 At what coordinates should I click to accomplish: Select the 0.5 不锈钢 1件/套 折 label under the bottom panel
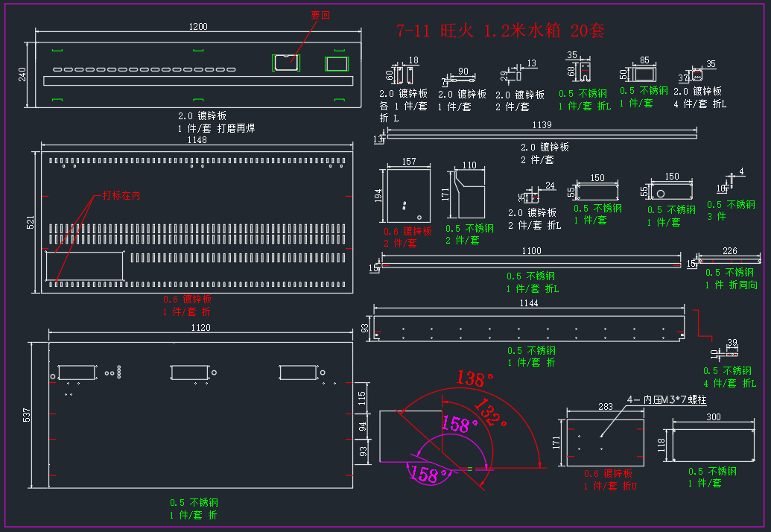click(194, 509)
